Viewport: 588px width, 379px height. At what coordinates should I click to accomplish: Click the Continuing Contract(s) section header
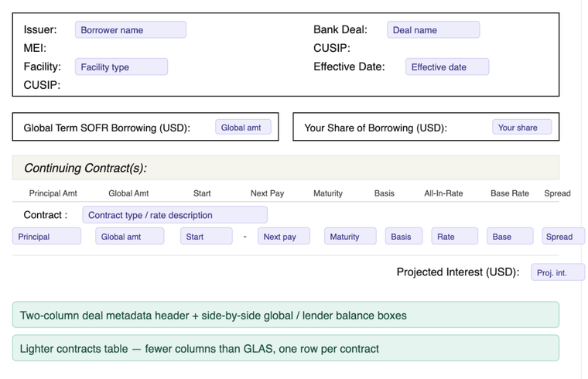(x=285, y=168)
